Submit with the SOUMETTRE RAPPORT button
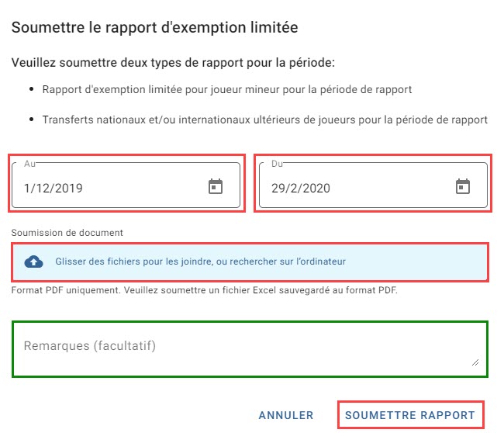Image resolution: width=504 pixels, height=433 pixels. point(410,415)
